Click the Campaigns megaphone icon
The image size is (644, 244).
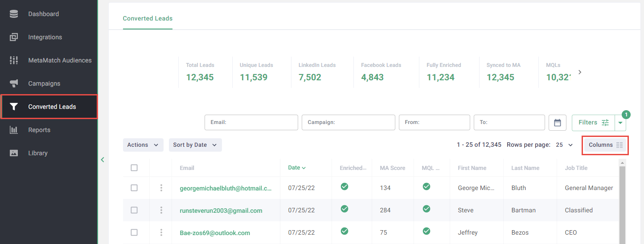(14, 83)
